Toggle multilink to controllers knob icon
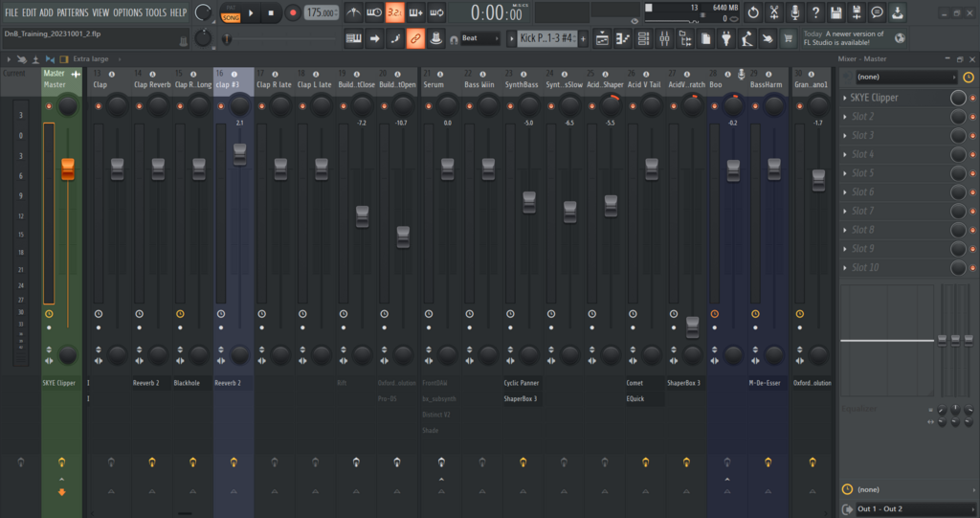 pyautogui.click(x=435, y=38)
